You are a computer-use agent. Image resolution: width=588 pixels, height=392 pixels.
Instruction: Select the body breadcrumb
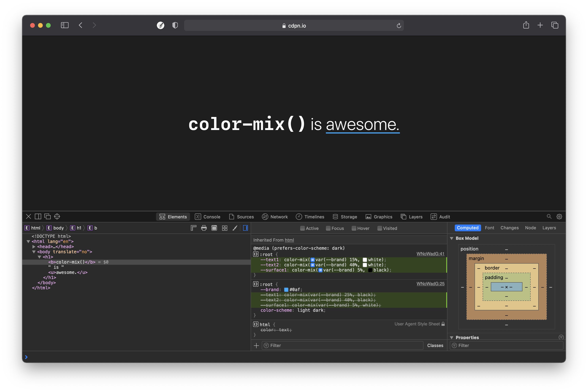[55, 228]
